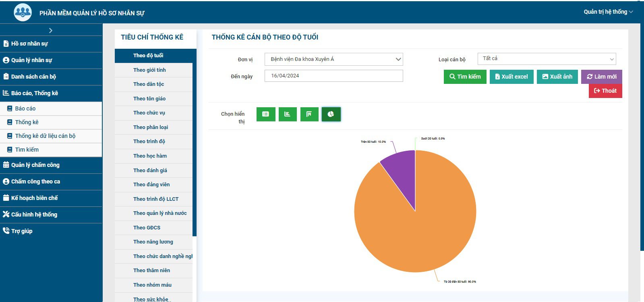The height and width of the screenshot is (302, 644).
Task: Click the application logo in the header
Action: (23, 12)
